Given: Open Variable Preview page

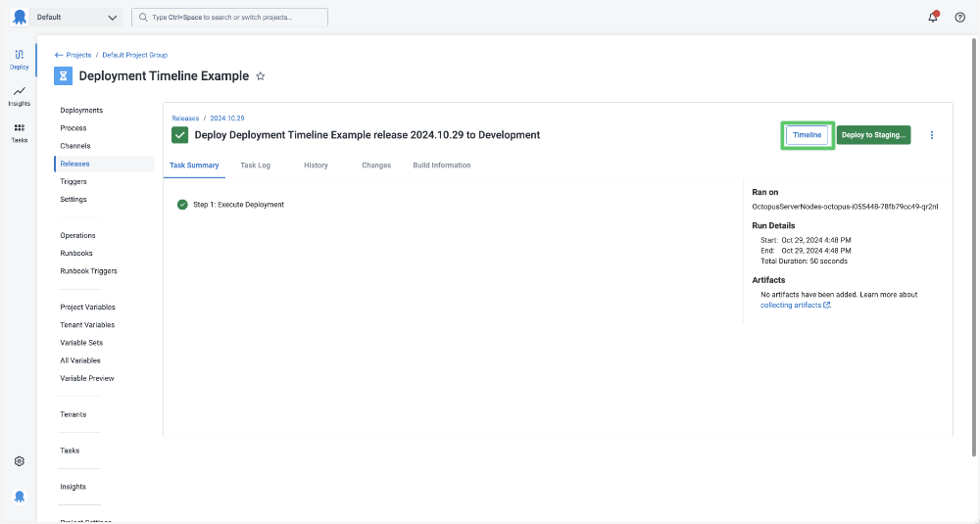Looking at the screenshot, I should [x=87, y=378].
